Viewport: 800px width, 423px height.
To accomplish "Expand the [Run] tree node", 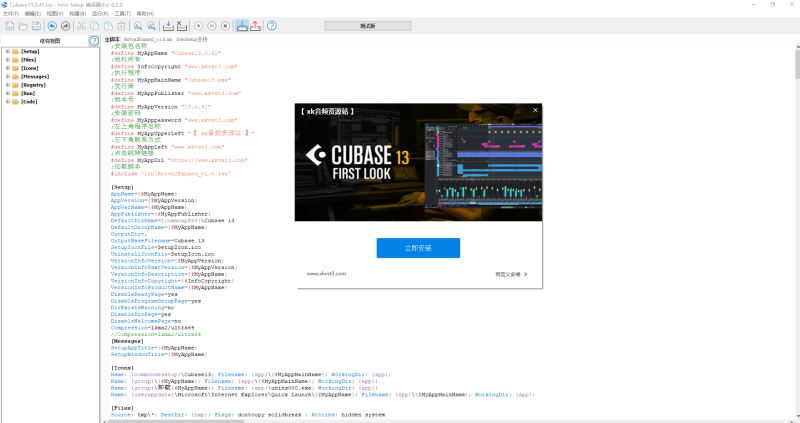I will coord(8,93).
